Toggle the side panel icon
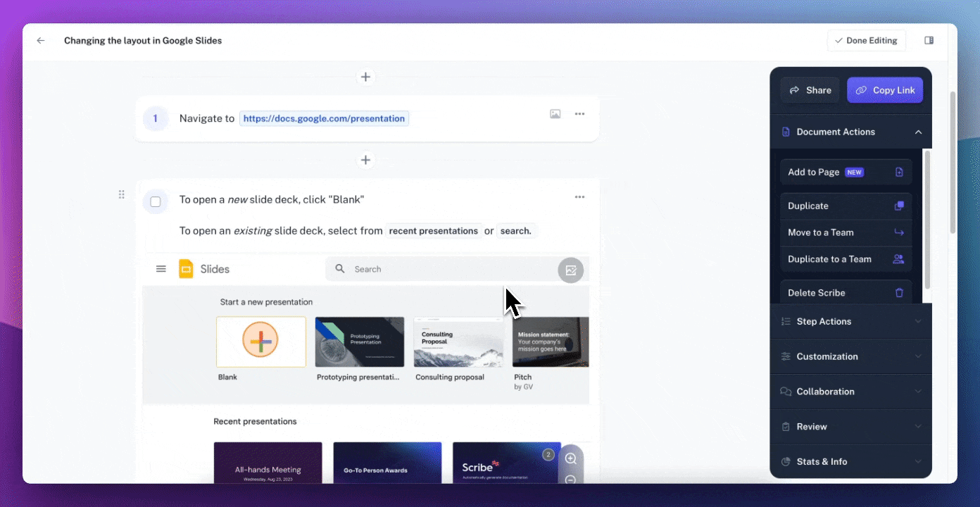 pyautogui.click(x=929, y=41)
